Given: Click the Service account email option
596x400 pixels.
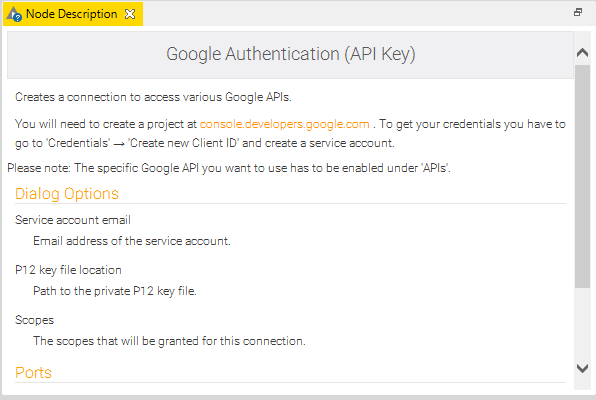Looking at the screenshot, I should [x=73, y=220].
